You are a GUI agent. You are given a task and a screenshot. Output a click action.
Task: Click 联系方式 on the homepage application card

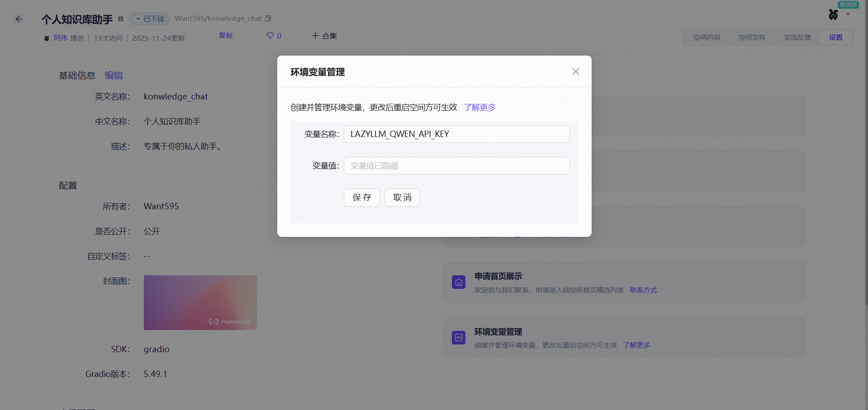pyautogui.click(x=643, y=290)
